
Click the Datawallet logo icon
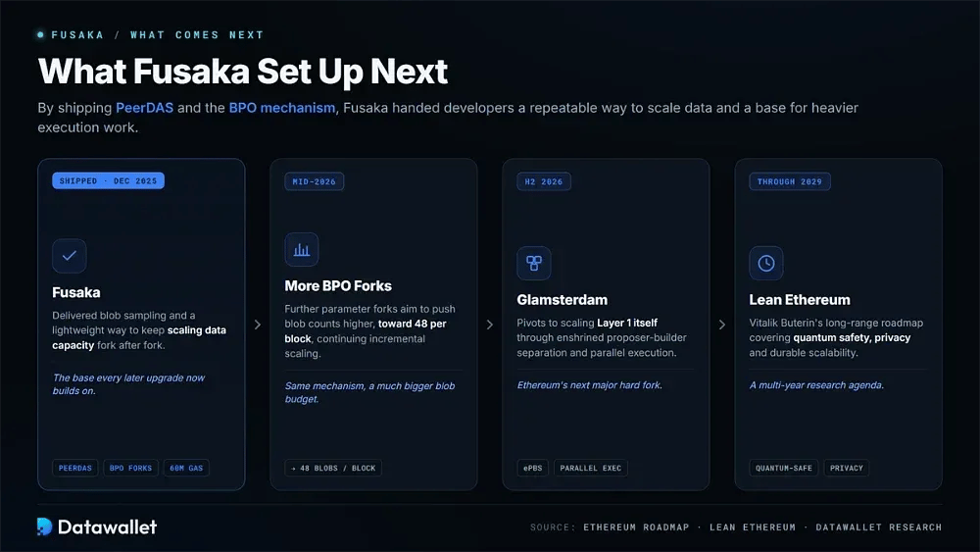[x=44, y=527]
